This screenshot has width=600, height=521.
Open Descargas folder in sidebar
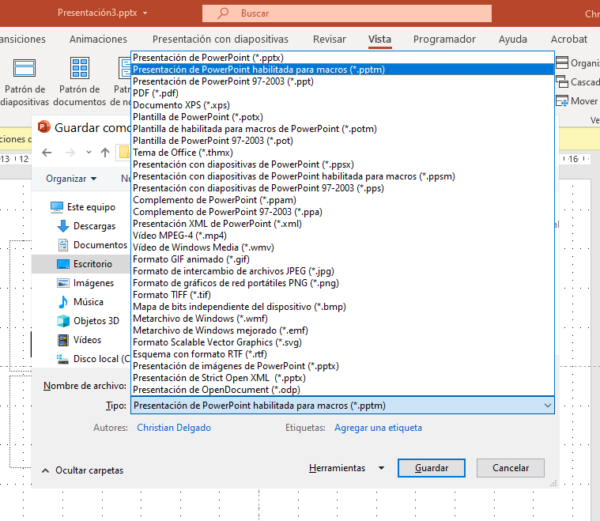point(86,226)
